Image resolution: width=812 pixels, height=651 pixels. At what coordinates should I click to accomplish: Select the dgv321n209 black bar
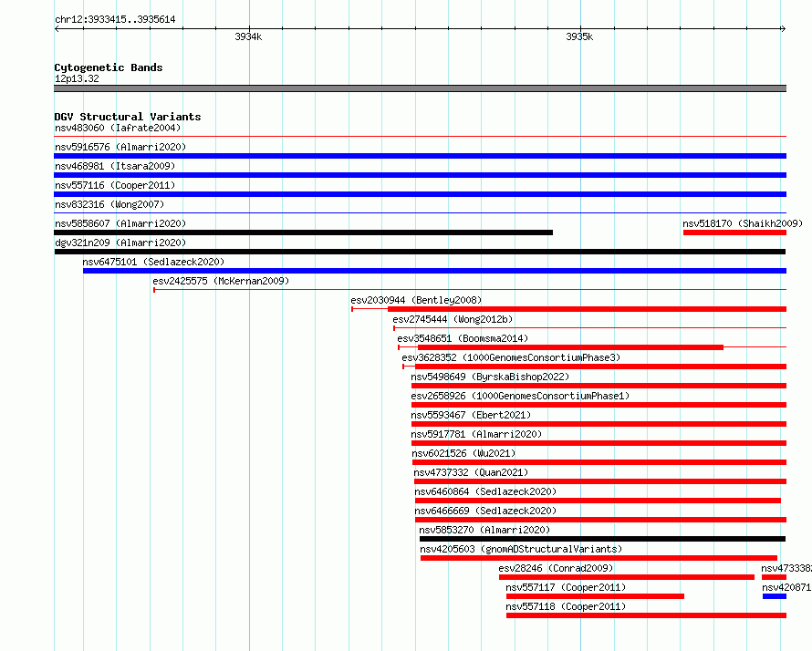point(420,252)
